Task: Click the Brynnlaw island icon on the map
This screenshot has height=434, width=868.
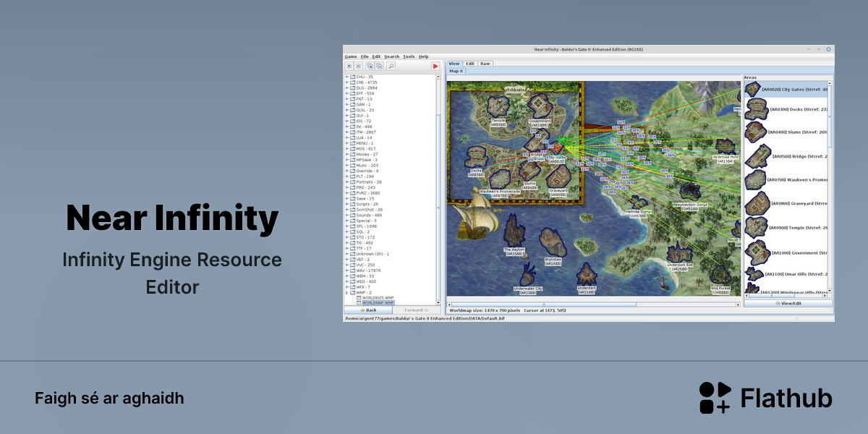Action: (553, 242)
